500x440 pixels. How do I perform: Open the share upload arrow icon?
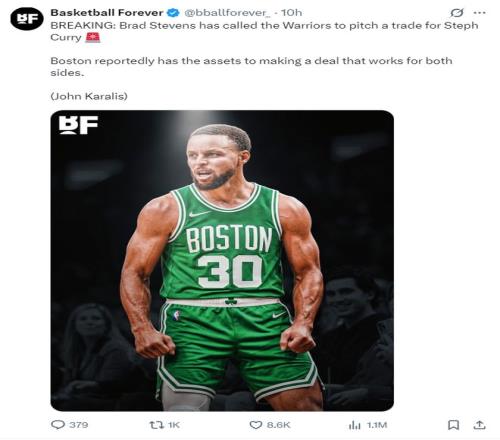[479, 425]
